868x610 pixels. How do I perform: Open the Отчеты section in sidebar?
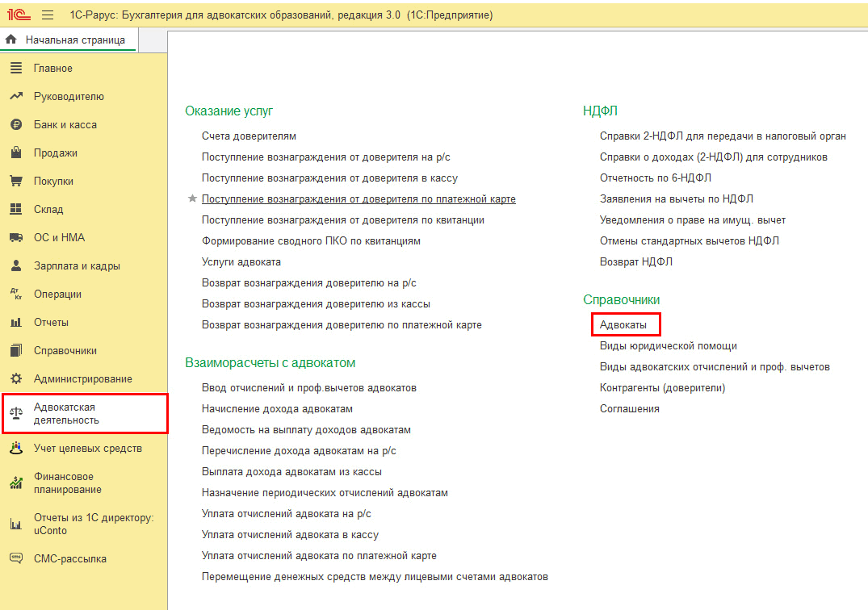(x=51, y=323)
